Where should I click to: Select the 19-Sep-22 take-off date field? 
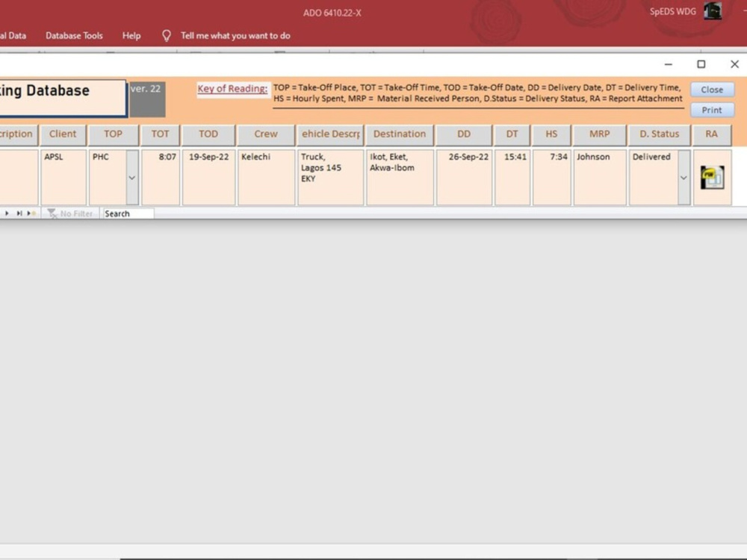pyautogui.click(x=208, y=178)
